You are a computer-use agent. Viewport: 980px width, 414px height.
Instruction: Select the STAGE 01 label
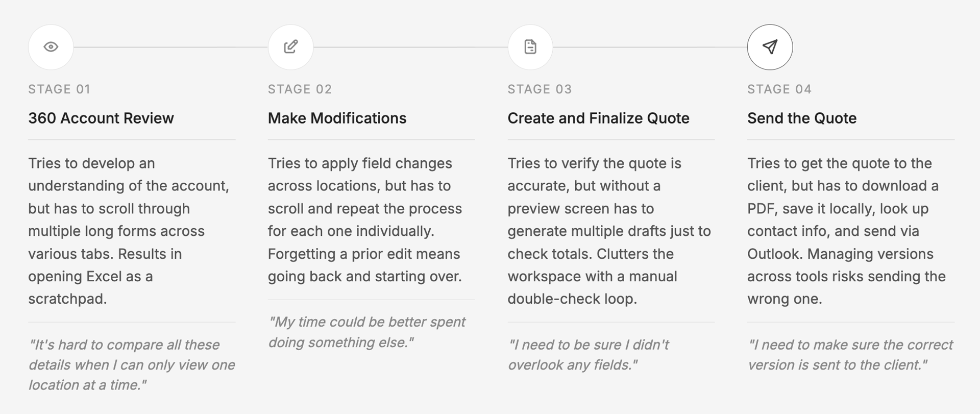59,89
